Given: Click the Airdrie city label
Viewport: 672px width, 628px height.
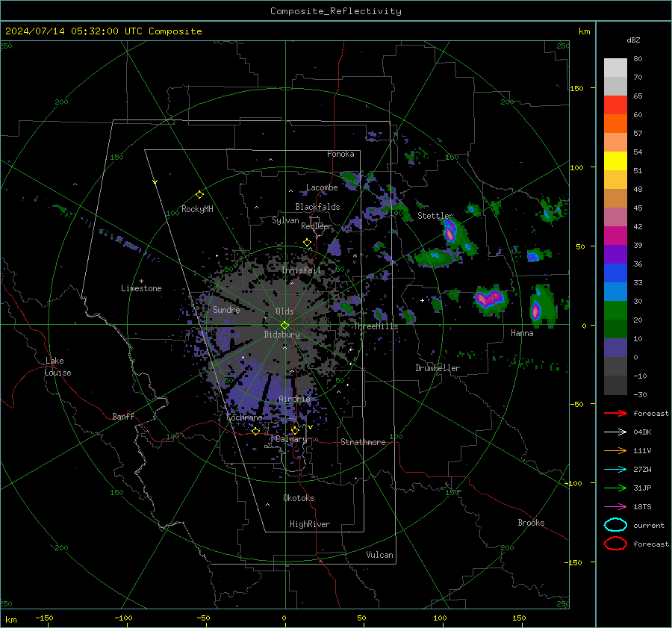Looking at the screenshot, I should coord(294,399).
